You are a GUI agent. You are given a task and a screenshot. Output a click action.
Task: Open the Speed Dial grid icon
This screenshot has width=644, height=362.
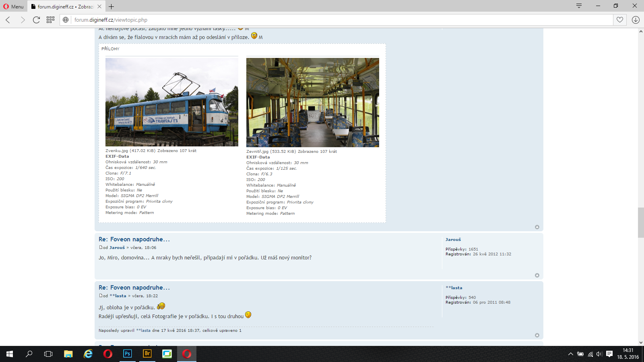point(50,20)
